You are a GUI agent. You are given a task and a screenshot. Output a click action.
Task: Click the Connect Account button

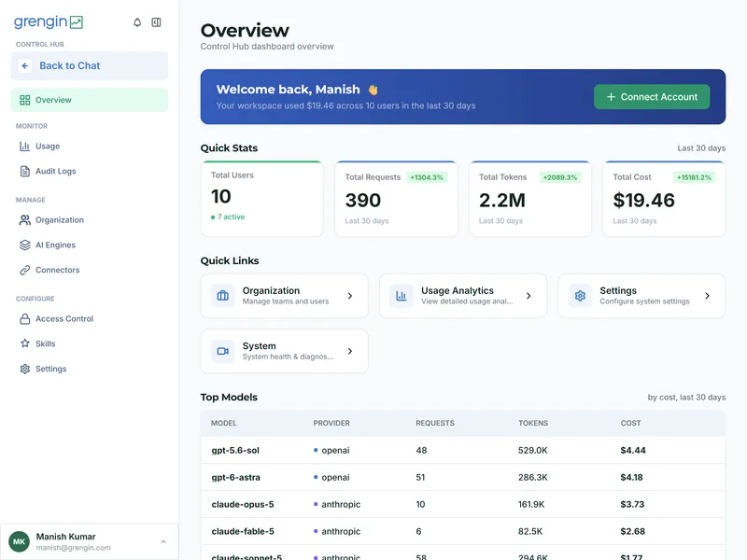pos(652,97)
